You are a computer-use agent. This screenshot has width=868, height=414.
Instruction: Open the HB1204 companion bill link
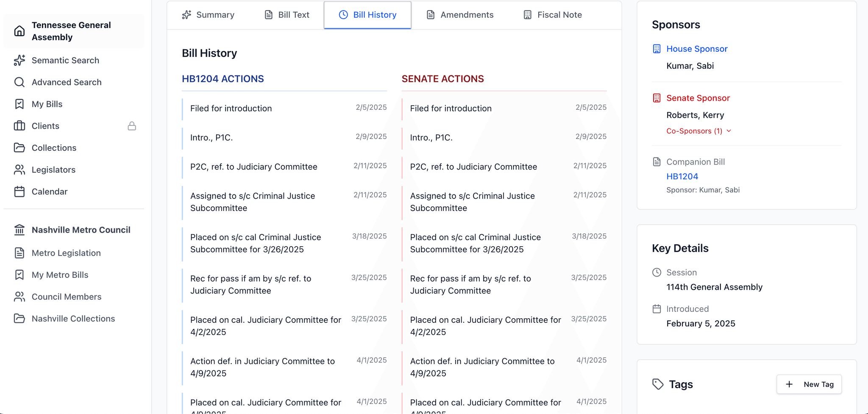point(682,176)
